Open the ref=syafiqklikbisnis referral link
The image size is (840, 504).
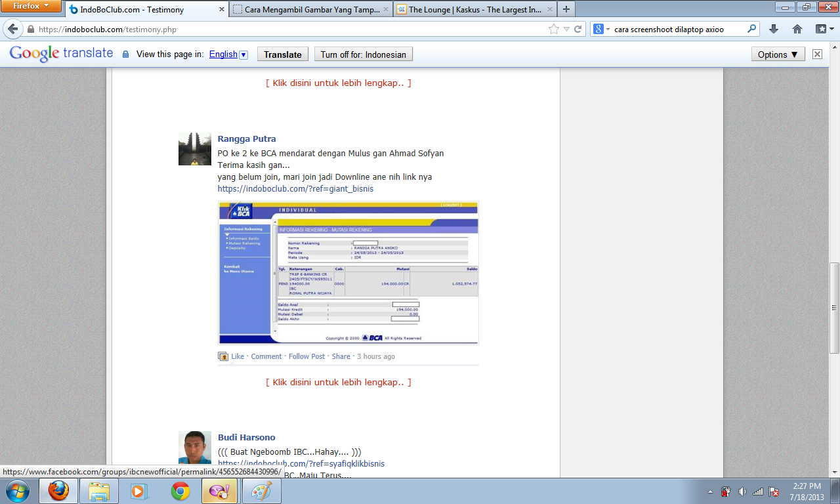pyautogui.click(x=301, y=464)
